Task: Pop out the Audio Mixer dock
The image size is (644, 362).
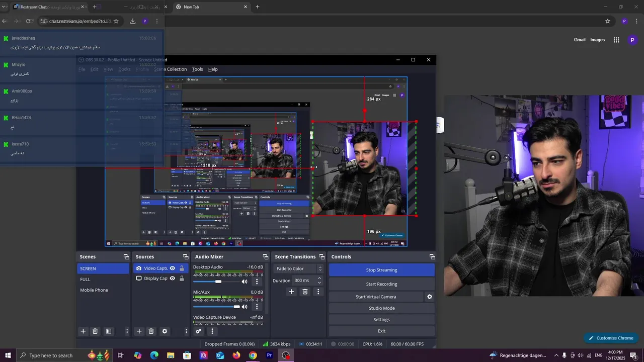Action: tap(265, 257)
